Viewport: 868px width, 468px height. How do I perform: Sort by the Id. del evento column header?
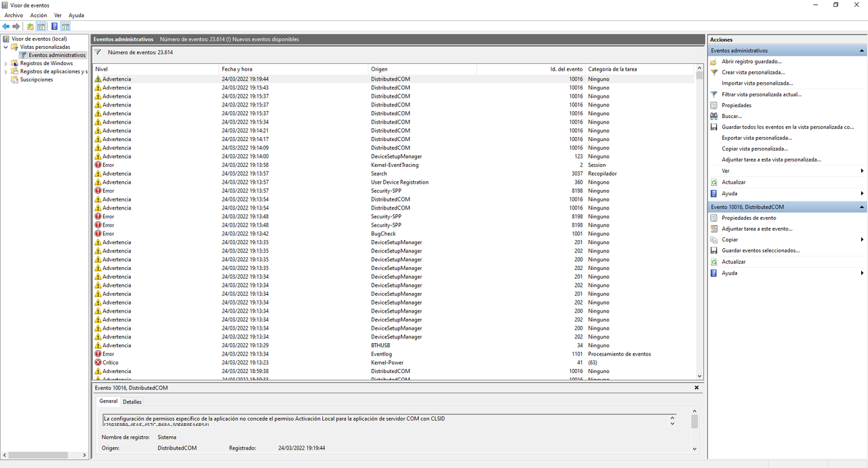tap(531, 69)
